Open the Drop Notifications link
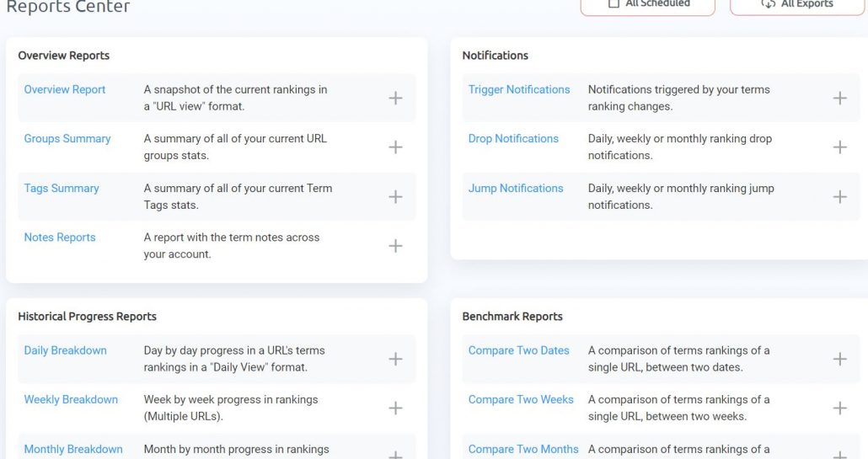 [513, 139]
